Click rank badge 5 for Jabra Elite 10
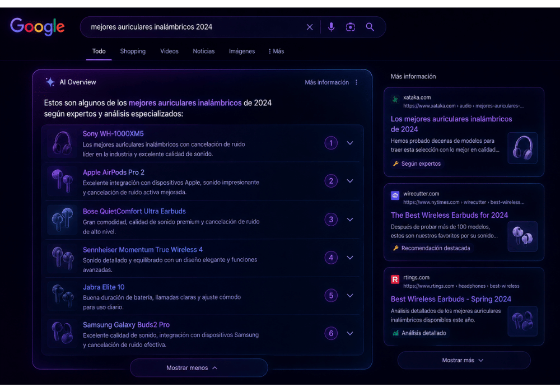The width and height of the screenshot is (560, 392). (x=331, y=296)
